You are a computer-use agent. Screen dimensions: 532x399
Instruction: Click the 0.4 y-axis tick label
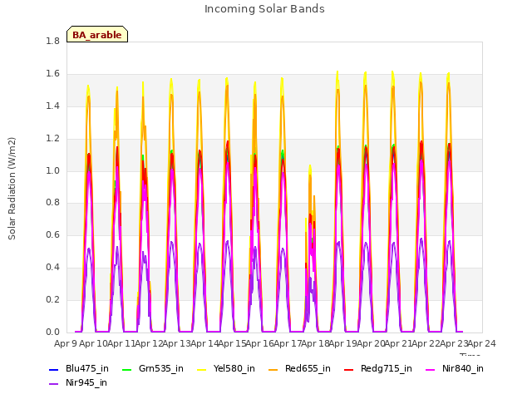pos(52,268)
